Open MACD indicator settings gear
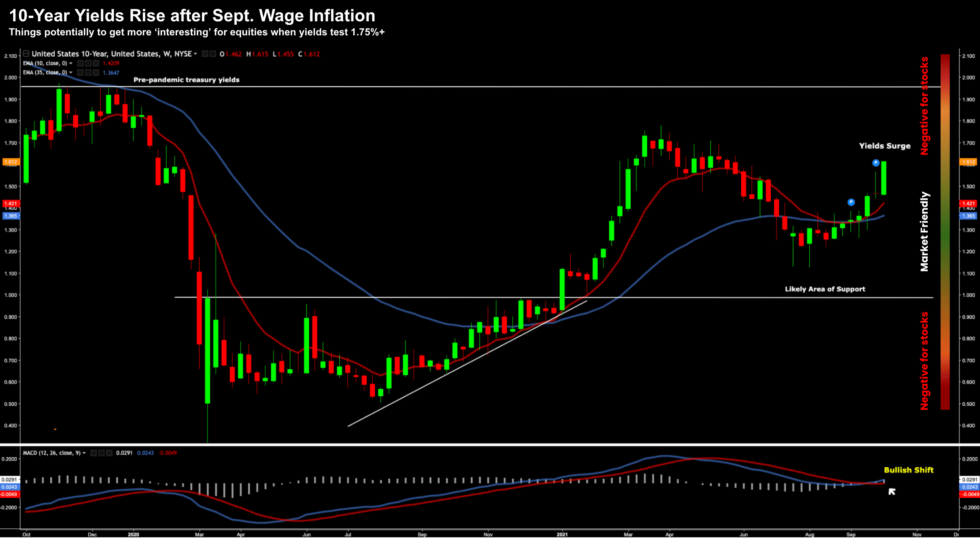The width and height of the screenshot is (980, 538). 101,453
